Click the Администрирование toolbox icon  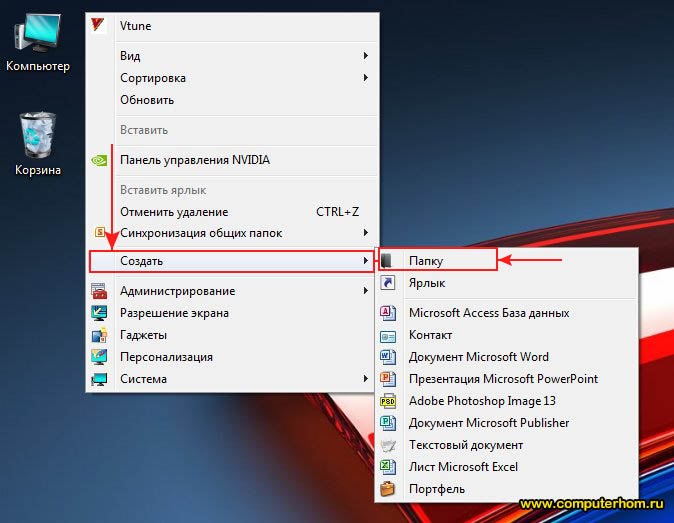click(x=99, y=291)
